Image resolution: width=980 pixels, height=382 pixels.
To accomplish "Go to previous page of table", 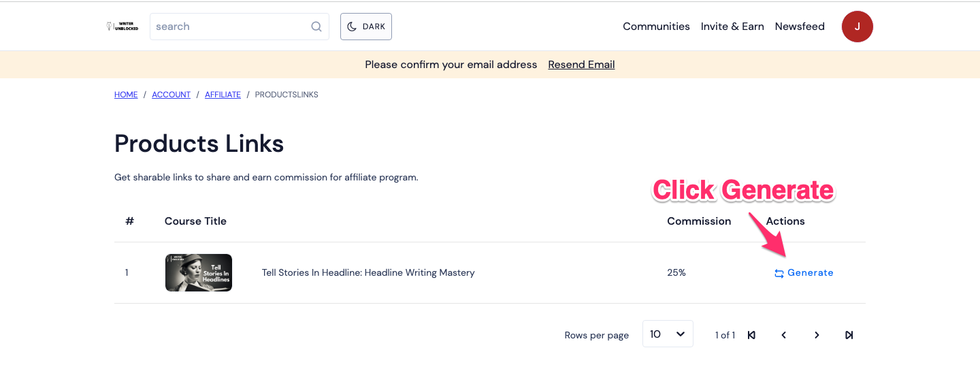I will pyautogui.click(x=784, y=335).
